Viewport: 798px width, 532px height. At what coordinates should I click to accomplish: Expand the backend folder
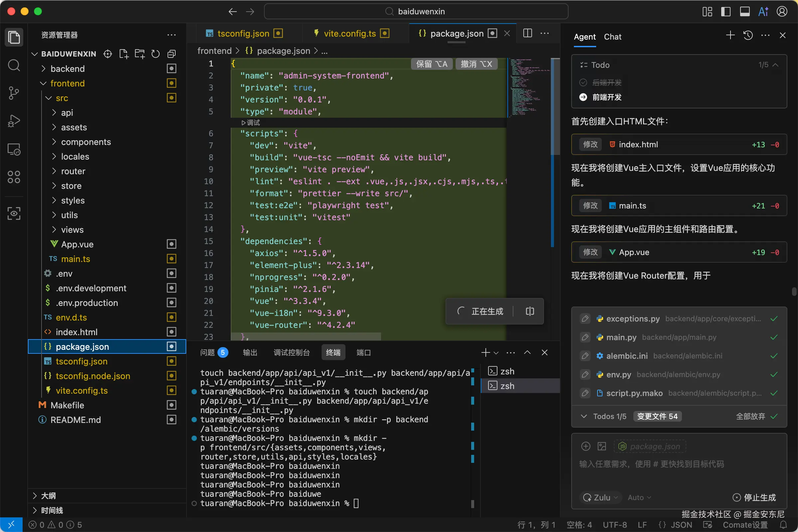pyautogui.click(x=67, y=68)
